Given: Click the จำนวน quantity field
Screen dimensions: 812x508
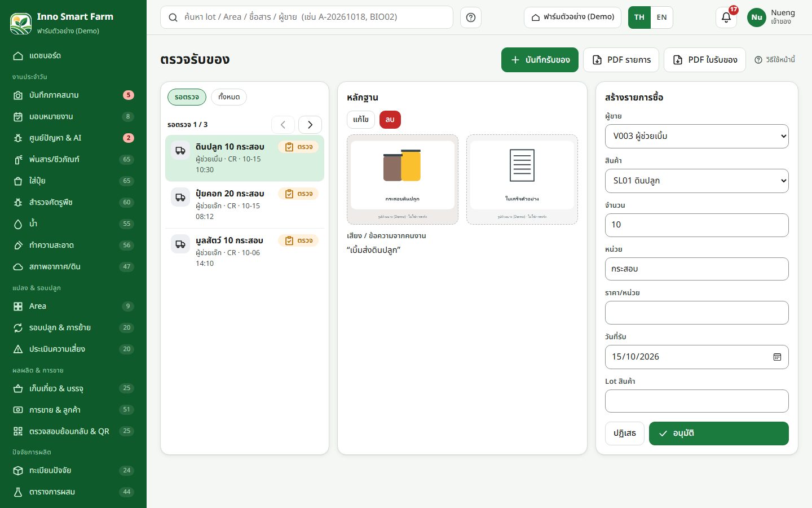Looking at the screenshot, I should click(x=697, y=225).
